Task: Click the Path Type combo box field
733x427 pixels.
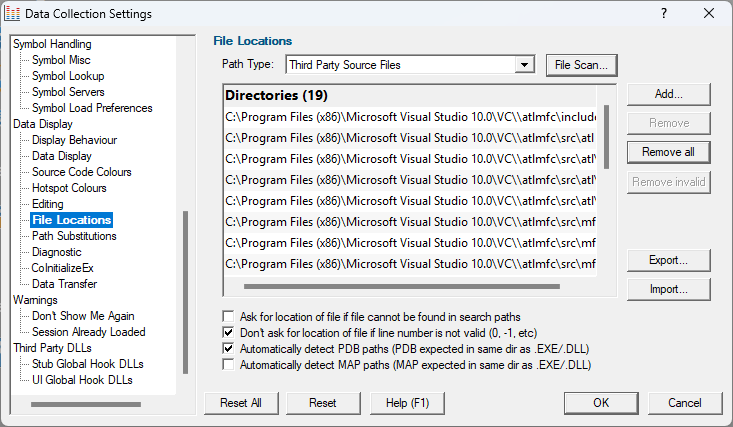Action: (410, 65)
